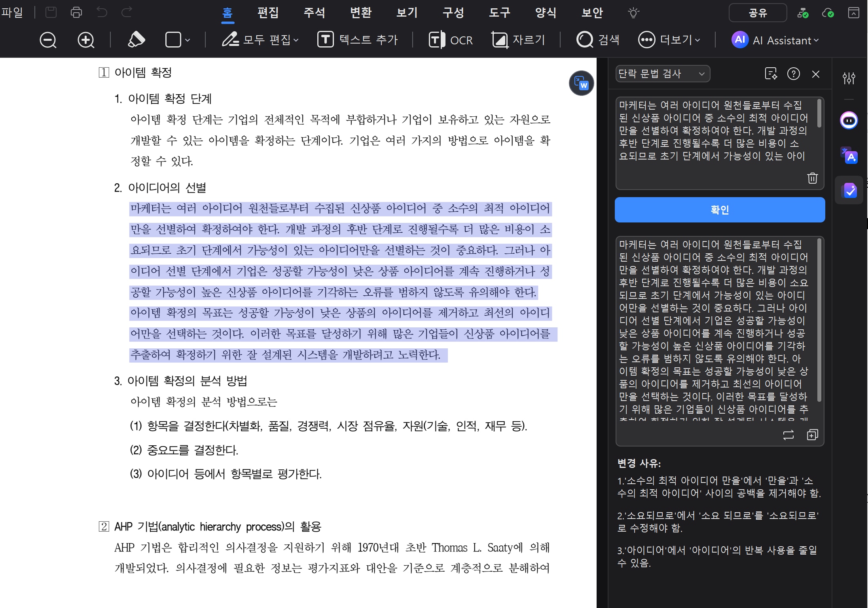Viewport: 868px width, 608px height.
Task: Switch to the 홈 tab
Action: click(x=227, y=13)
